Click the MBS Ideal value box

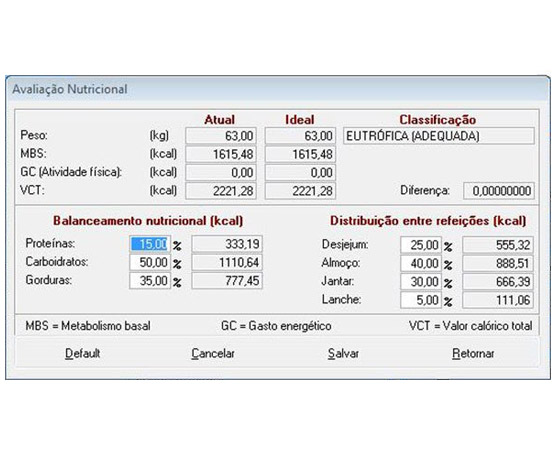300,154
